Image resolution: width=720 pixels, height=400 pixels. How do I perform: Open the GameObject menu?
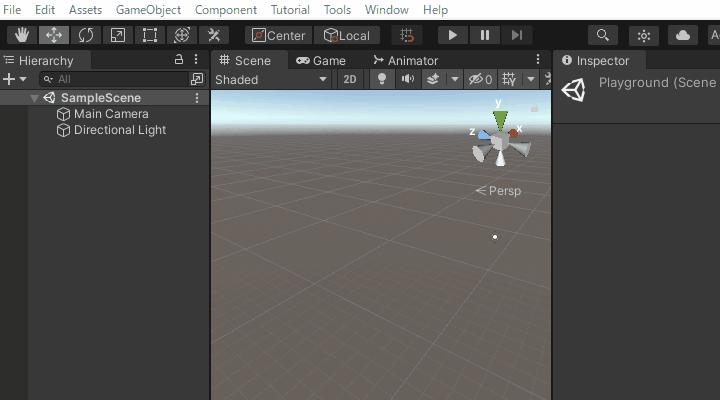coord(148,9)
